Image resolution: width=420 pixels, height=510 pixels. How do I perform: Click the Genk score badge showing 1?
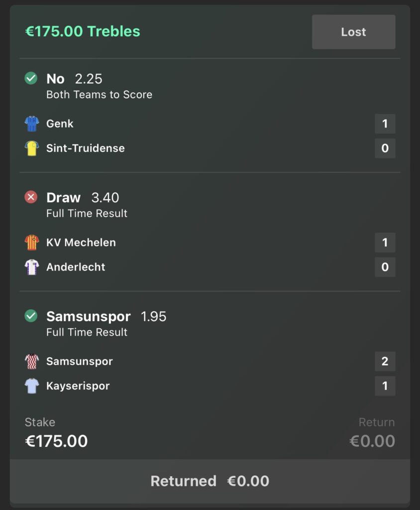coord(385,123)
